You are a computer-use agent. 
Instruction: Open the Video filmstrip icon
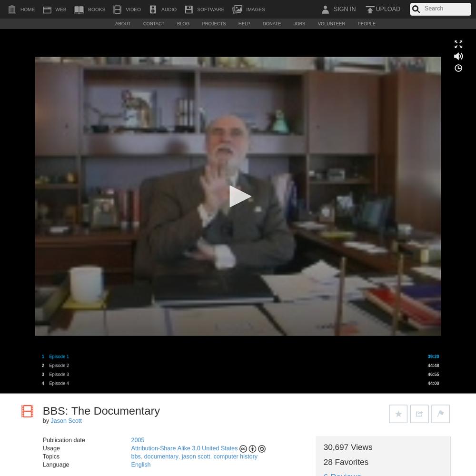[117, 10]
